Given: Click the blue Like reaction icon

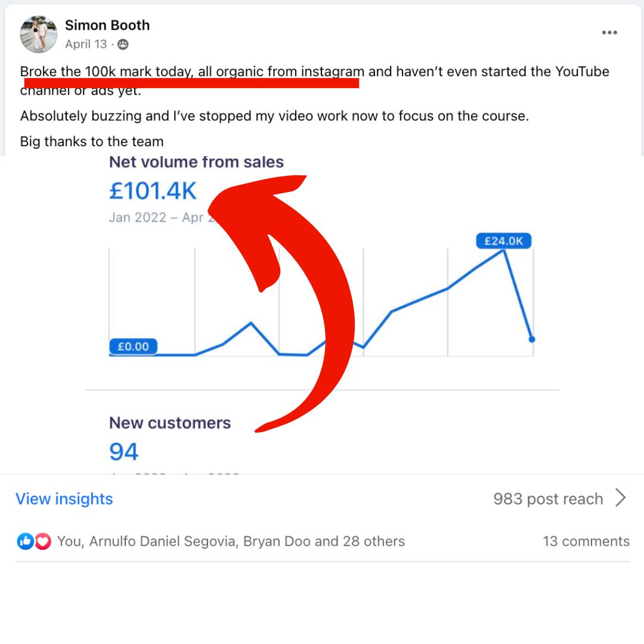Looking at the screenshot, I should point(25,541).
